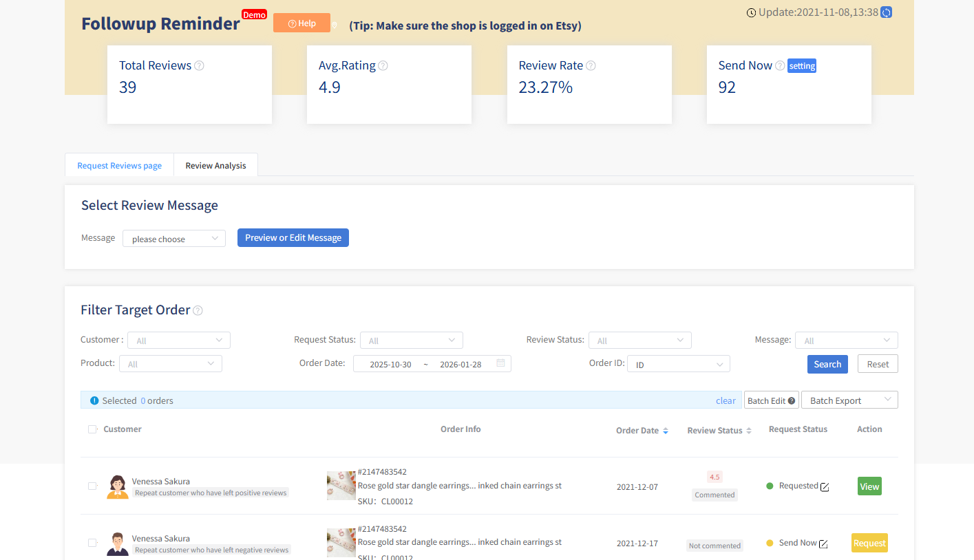Viewport: 974px width, 560px height.
Task: Click the question mark beside Total Reviews
Action: click(x=198, y=65)
